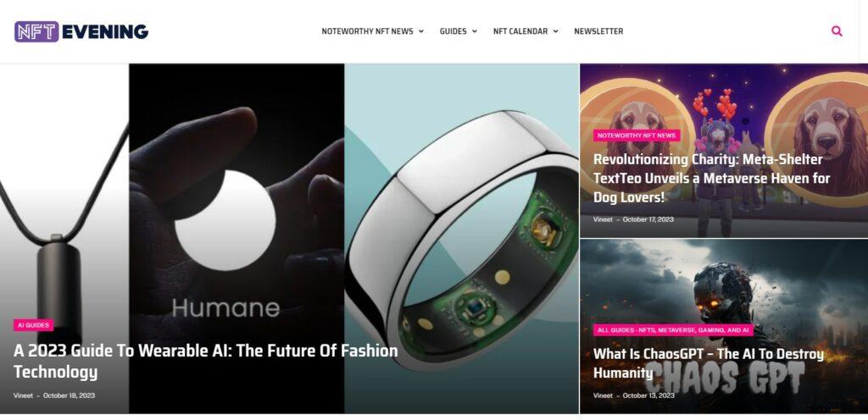The height and width of the screenshot is (420, 868).
Task: Click the NFT Evening logo
Action: tap(81, 31)
